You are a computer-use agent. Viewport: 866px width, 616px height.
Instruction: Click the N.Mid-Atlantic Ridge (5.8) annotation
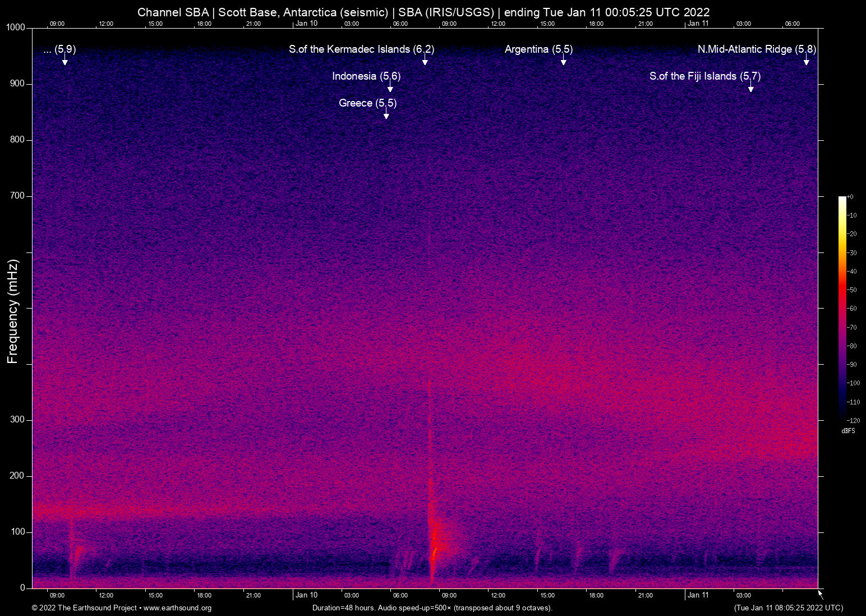pyautogui.click(x=757, y=49)
